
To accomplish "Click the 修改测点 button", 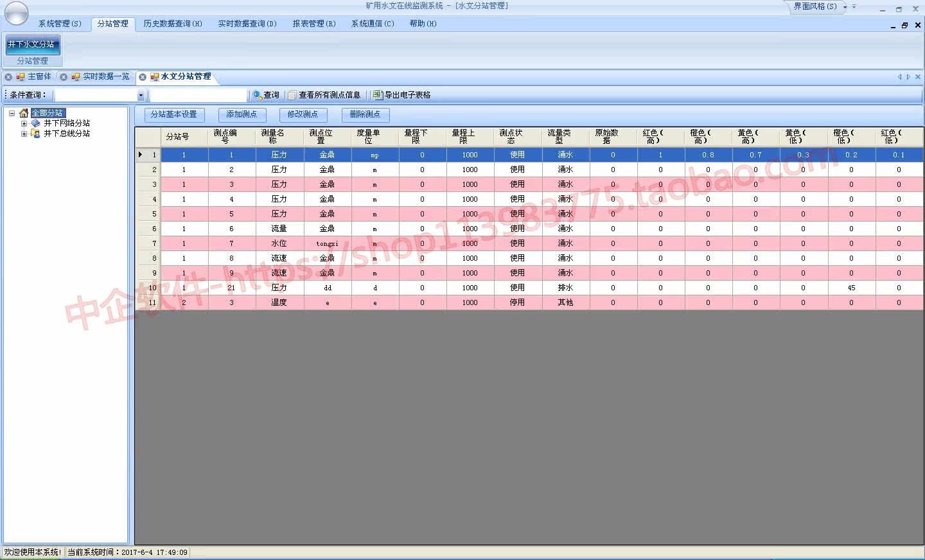I will [x=303, y=114].
